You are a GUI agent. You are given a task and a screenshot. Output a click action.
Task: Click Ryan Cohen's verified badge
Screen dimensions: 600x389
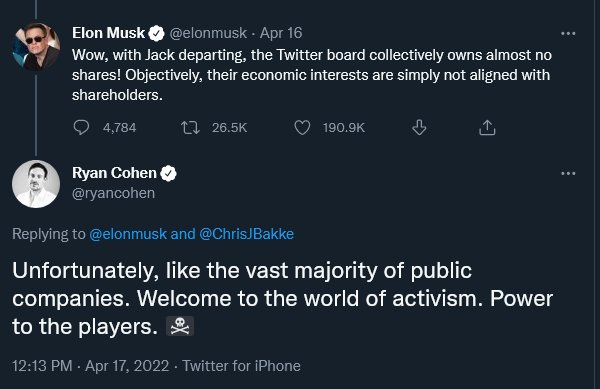(x=168, y=173)
